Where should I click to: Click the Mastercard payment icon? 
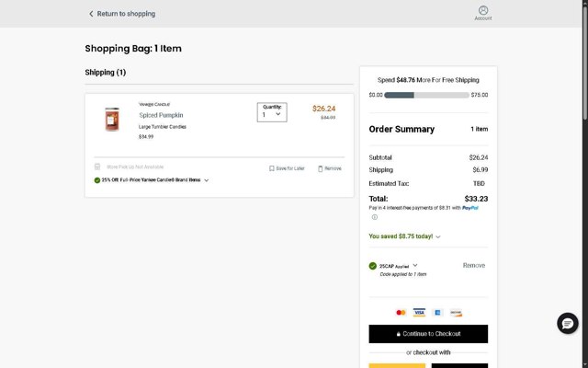[401, 313]
